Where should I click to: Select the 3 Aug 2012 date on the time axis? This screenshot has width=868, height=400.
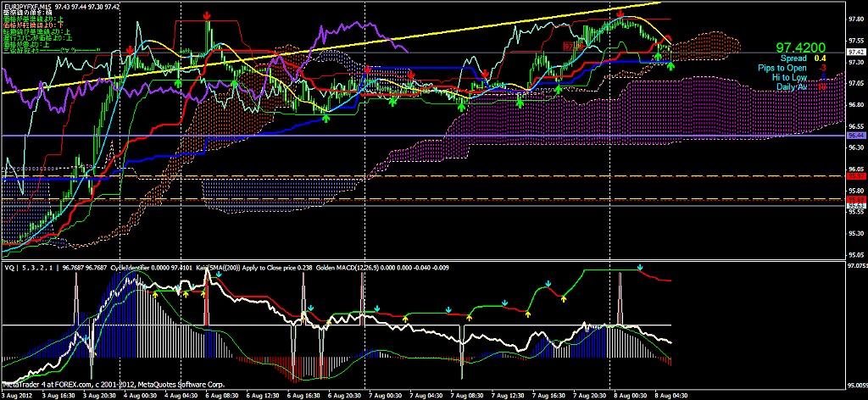point(19,395)
